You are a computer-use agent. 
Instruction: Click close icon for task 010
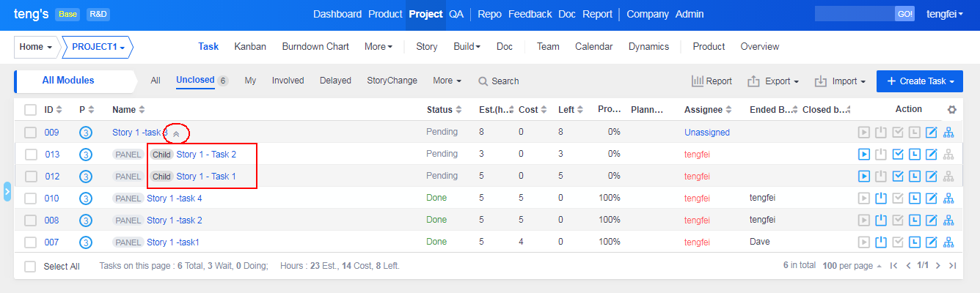(880, 199)
